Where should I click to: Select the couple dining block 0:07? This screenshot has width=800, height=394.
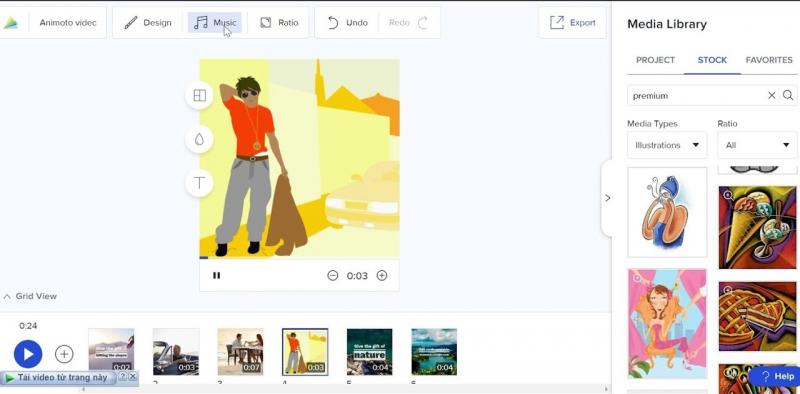[240, 352]
